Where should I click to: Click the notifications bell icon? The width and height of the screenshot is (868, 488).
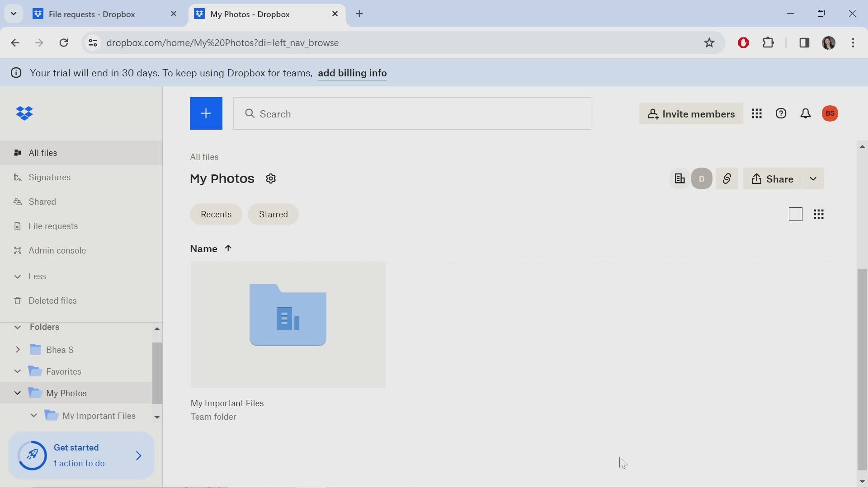(x=806, y=113)
